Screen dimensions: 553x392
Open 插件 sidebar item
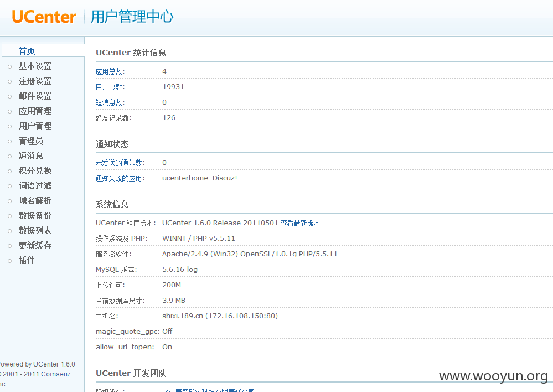pyautogui.click(x=27, y=260)
